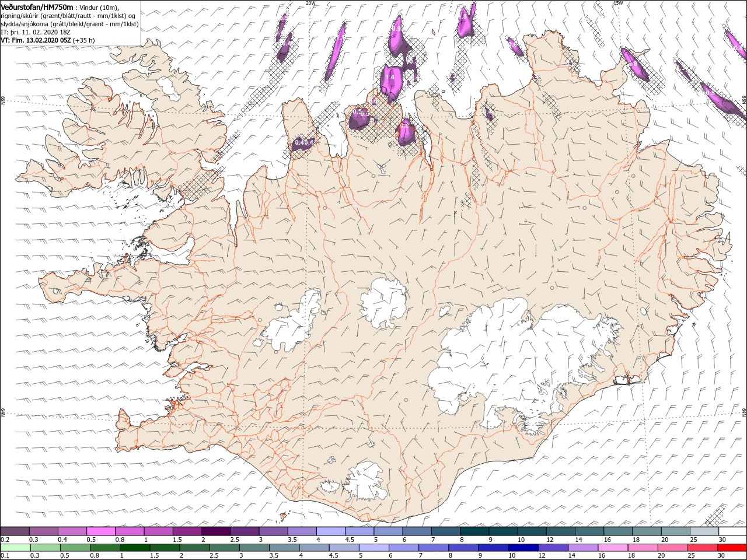The height and width of the screenshot is (560, 747).
Task: Click the dark blue swatch labeled 10, lower scale
Action: [x=523, y=548]
